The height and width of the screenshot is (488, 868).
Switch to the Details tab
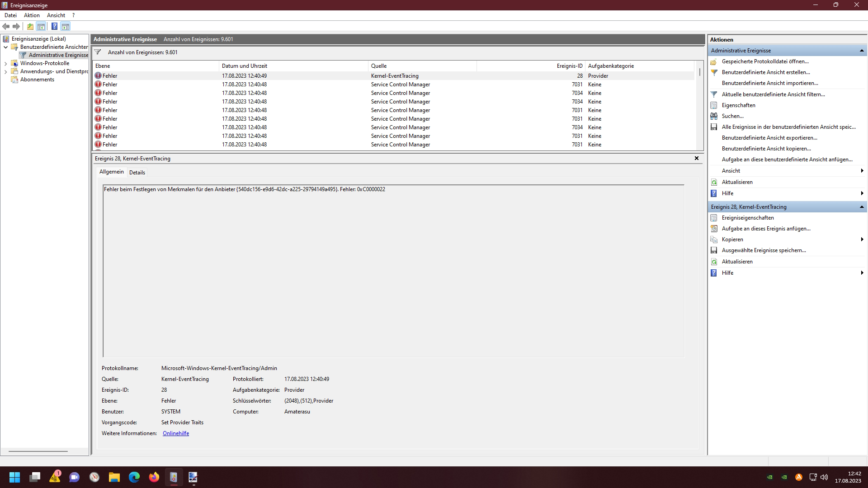(x=137, y=173)
